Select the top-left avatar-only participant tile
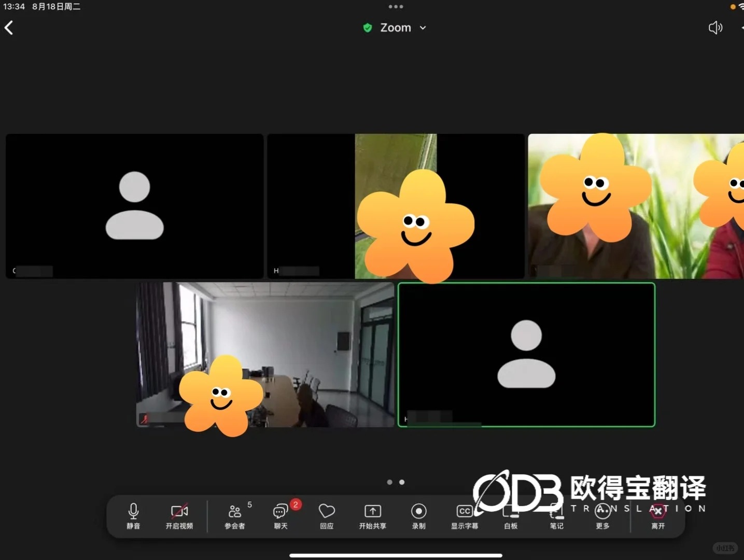Screen dimensions: 744x560 [x=135, y=206]
